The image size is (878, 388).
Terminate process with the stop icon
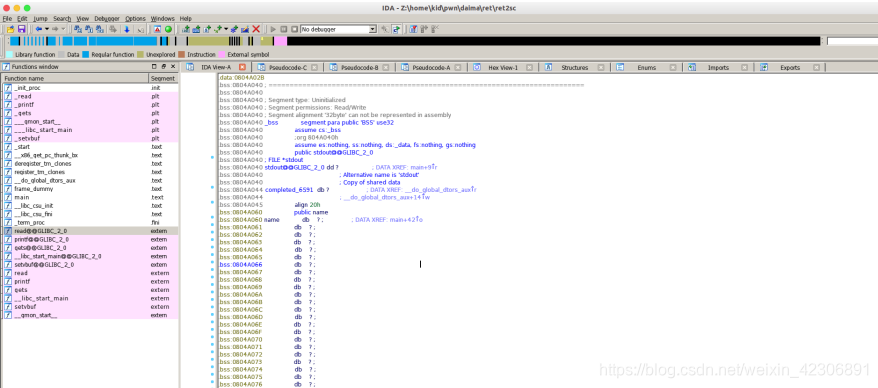tap(294, 29)
